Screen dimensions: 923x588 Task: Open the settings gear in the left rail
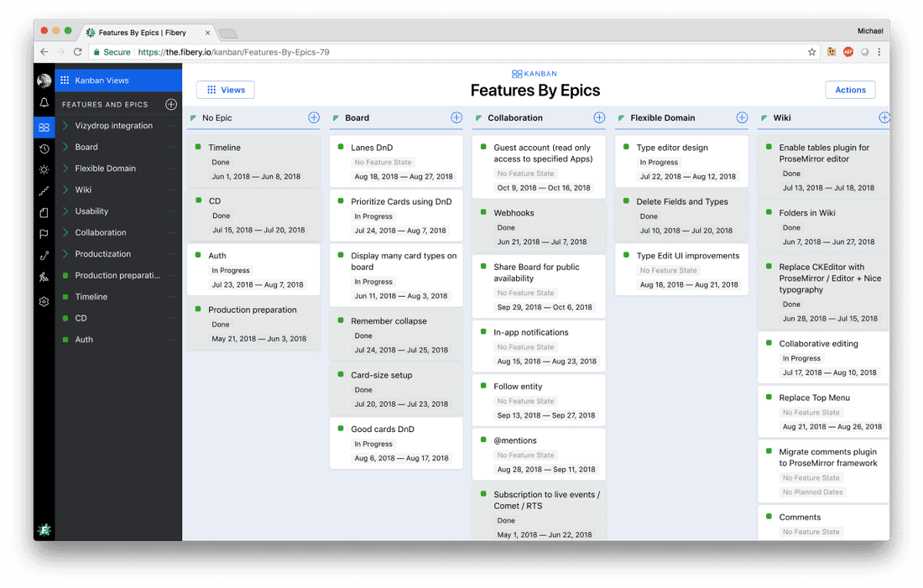(x=44, y=302)
